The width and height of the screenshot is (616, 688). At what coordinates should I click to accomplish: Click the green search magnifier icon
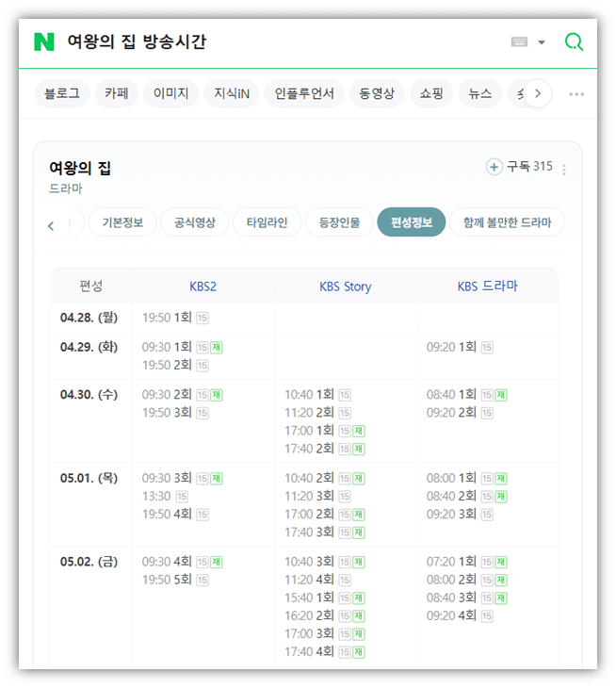pos(574,42)
